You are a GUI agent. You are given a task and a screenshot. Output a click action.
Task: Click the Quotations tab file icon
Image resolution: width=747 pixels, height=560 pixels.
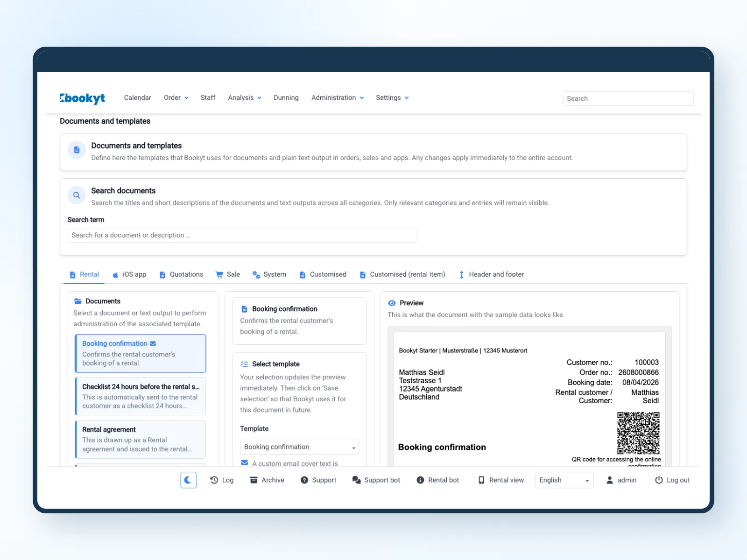(162, 275)
